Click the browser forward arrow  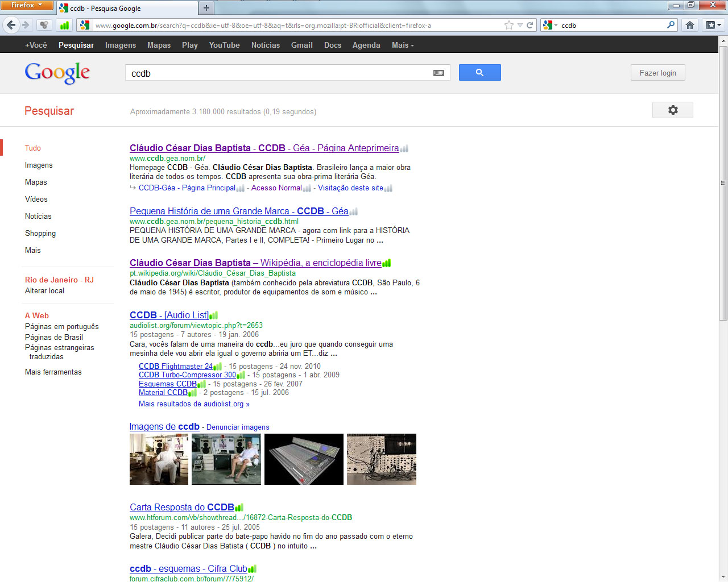tap(26, 25)
